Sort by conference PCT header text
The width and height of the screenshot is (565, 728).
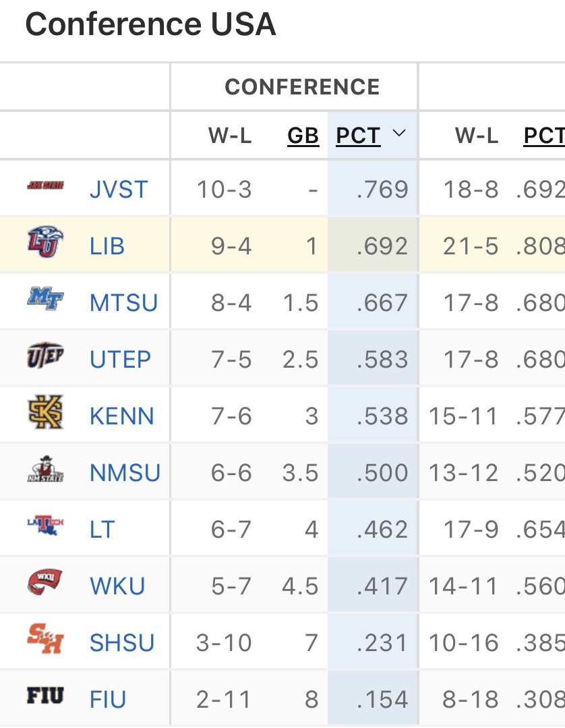tap(358, 136)
